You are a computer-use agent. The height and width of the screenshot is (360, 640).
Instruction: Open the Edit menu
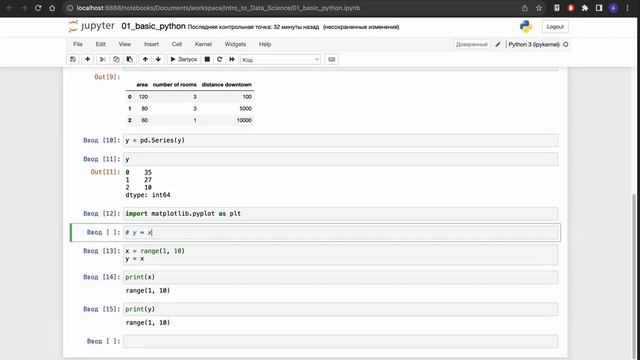click(100, 44)
